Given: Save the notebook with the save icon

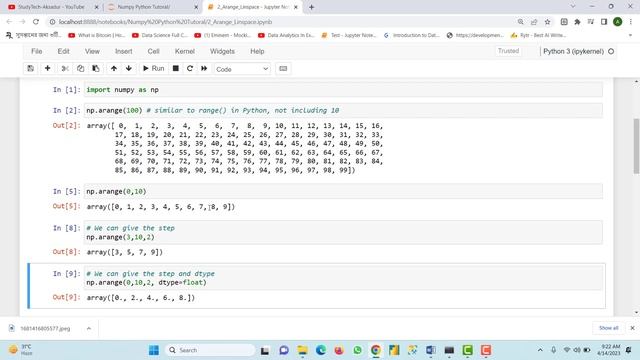Looking at the screenshot, I should (31, 69).
